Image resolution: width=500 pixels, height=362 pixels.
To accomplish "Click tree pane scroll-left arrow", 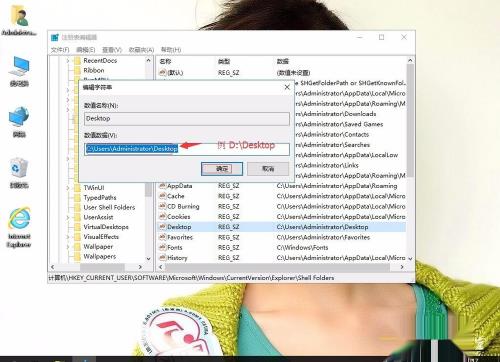I will point(52,267).
